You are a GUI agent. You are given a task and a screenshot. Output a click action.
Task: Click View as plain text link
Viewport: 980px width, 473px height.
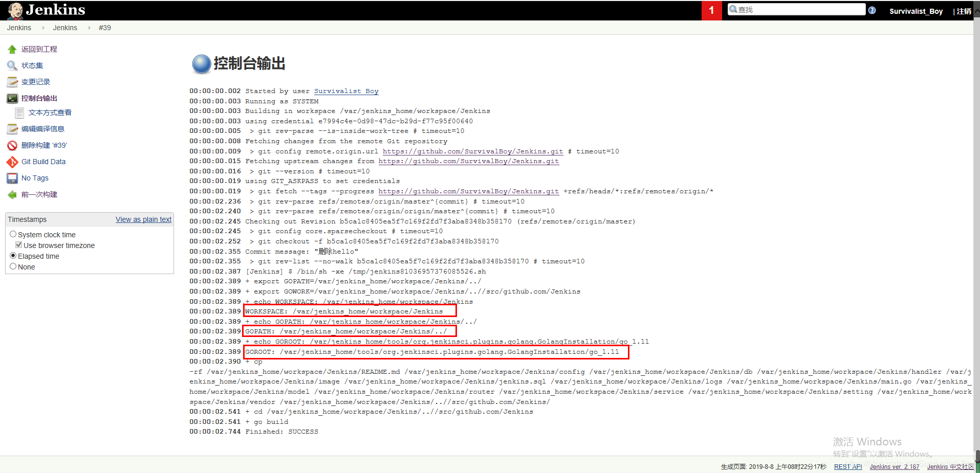143,219
